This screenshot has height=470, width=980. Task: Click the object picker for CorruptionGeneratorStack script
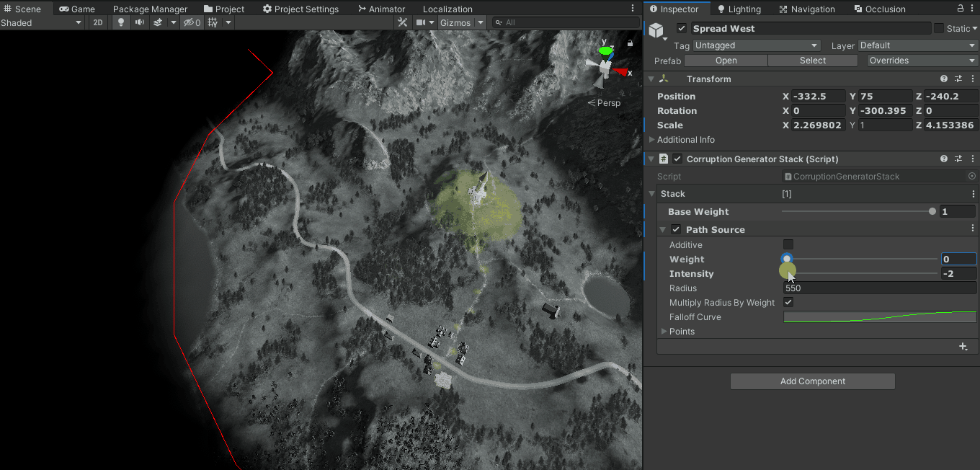(x=971, y=177)
